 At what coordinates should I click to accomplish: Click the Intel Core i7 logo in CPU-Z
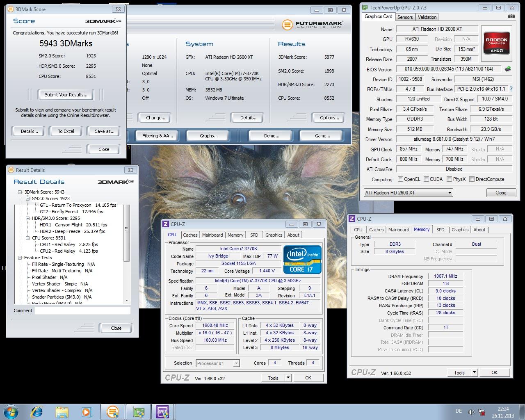point(302,259)
